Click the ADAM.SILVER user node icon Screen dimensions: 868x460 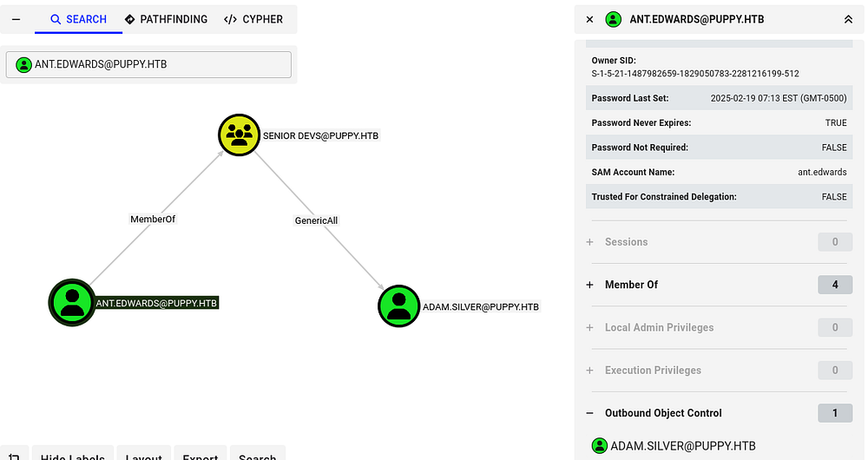[399, 306]
